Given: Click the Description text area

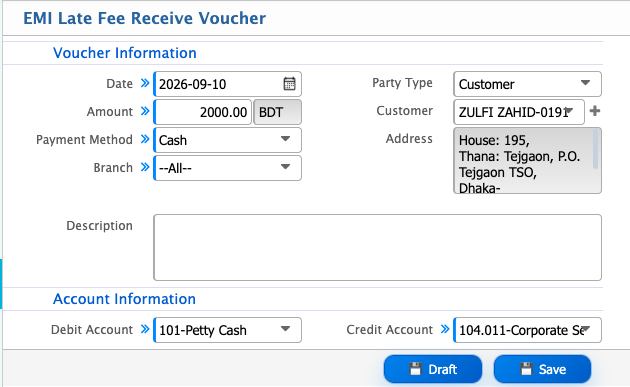Looking at the screenshot, I should point(377,248).
